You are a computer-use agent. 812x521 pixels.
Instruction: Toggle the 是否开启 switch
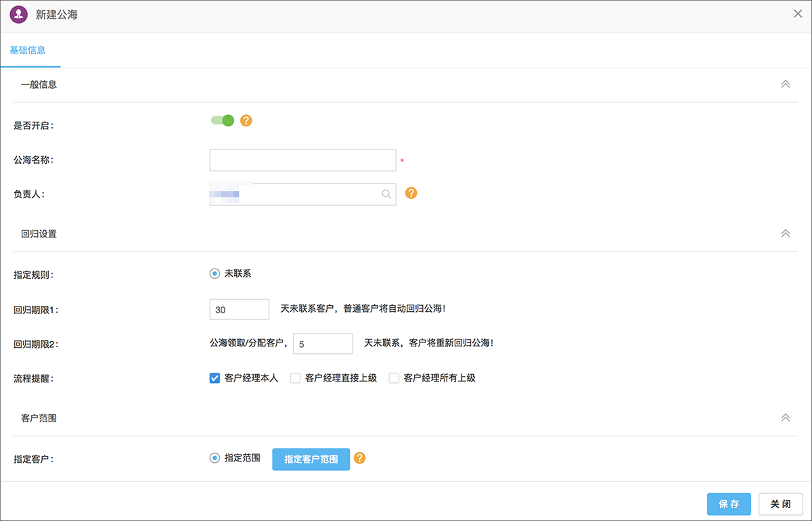(222, 120)
